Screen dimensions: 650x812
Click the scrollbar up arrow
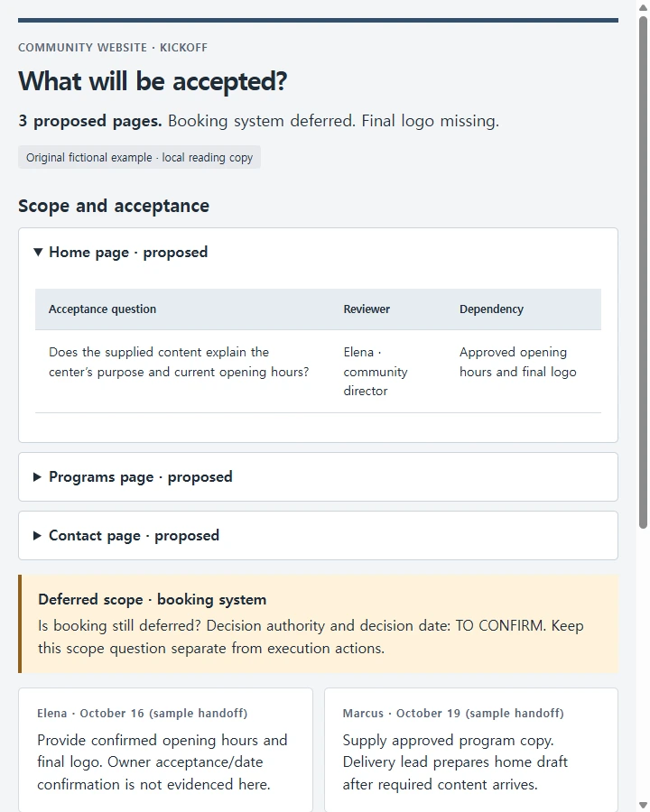tap(644, 6)
